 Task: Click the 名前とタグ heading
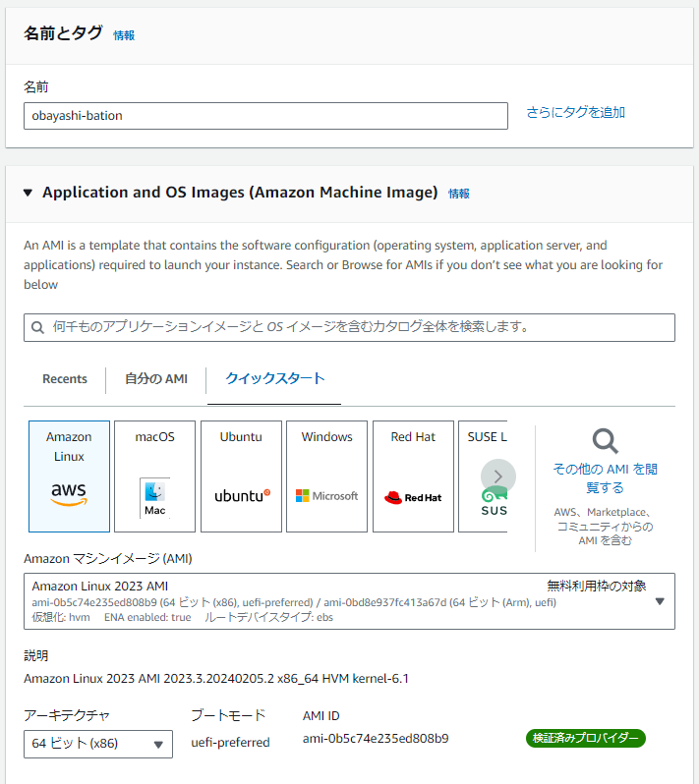pos(63,33)
